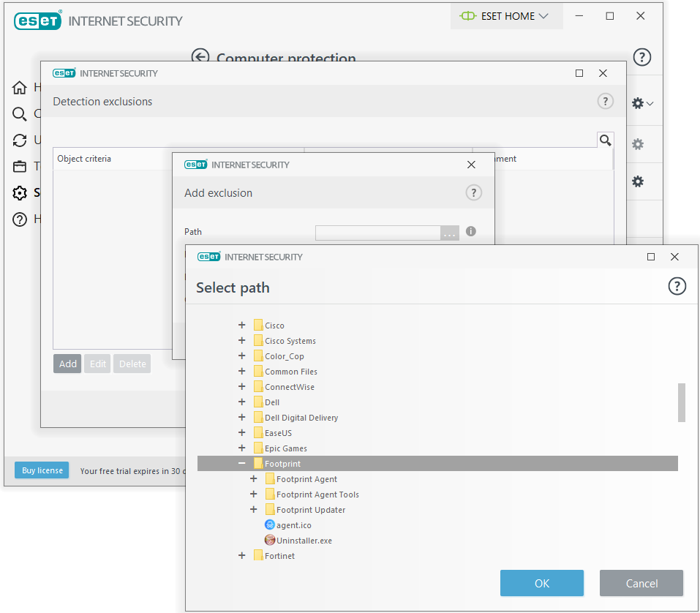The height and width of the screenshot is (613, 700).
Task: Open Update sidebar refresh icon
Action: pos(19,140)
